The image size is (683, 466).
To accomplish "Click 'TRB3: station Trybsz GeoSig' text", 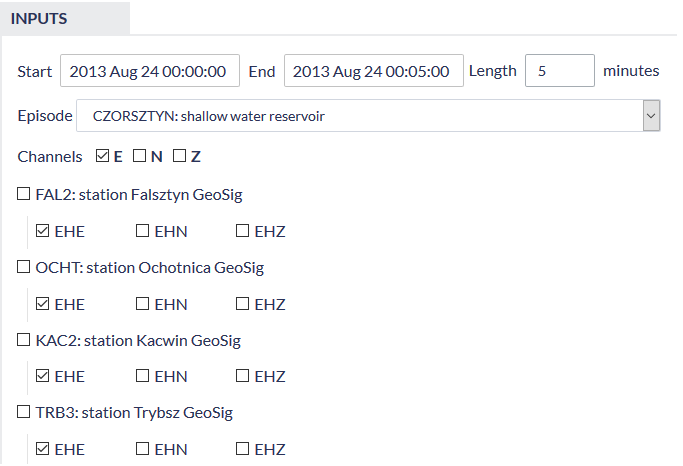I will (x=134, y=412).
